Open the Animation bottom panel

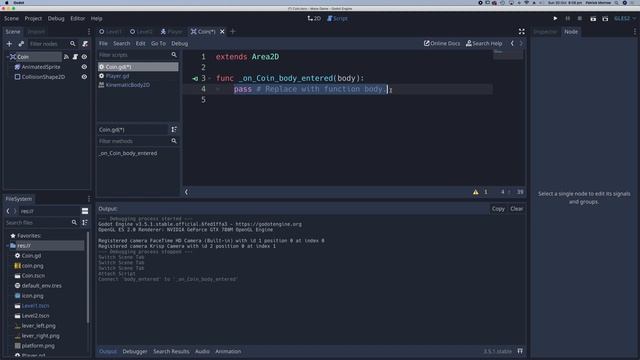point(228,351)
